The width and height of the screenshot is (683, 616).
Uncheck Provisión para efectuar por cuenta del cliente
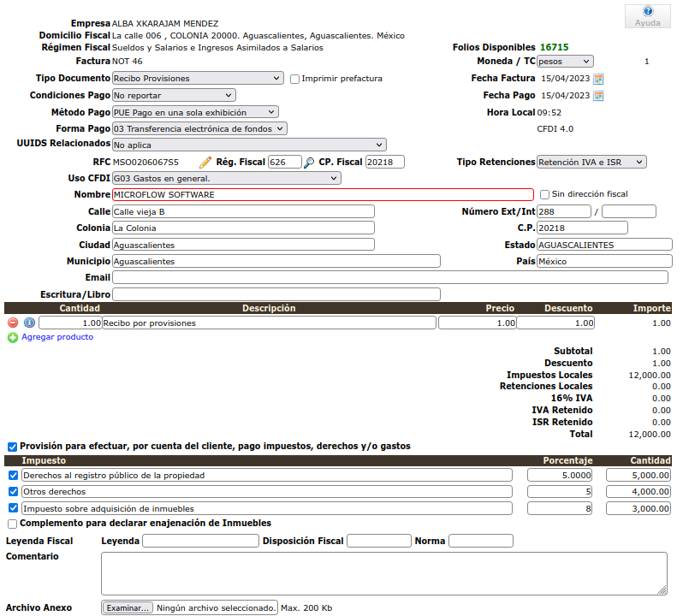12,447
